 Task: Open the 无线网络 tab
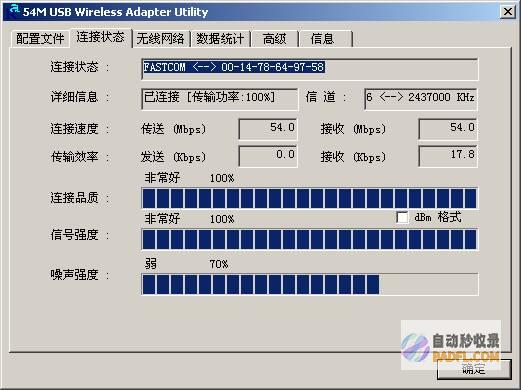pos(160,39)
